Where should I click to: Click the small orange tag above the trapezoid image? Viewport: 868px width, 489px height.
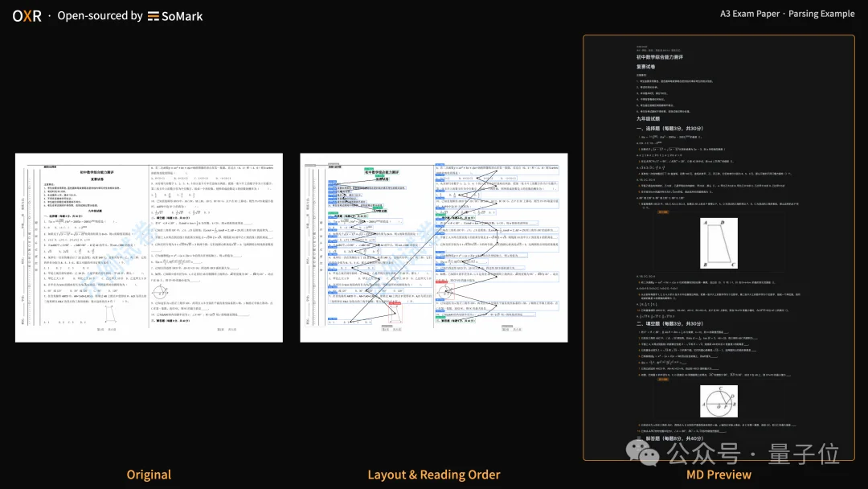pyautogui.click(x=662, y=212)
